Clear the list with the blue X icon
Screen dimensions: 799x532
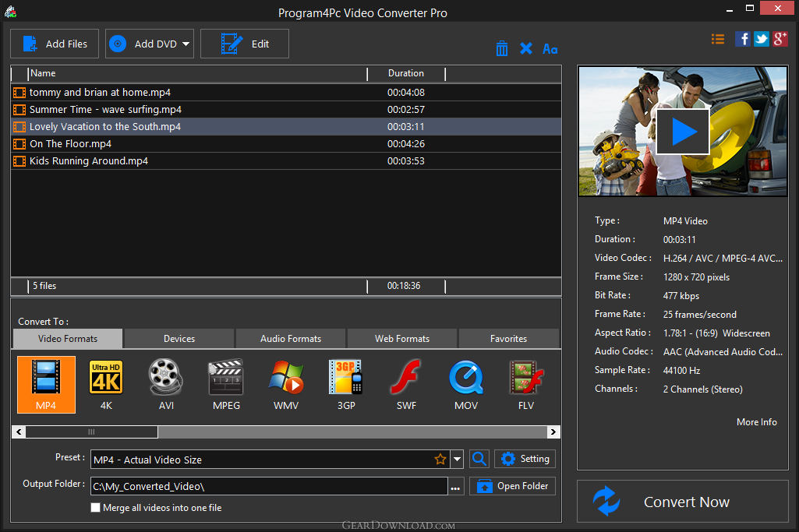tap(526, 49)
